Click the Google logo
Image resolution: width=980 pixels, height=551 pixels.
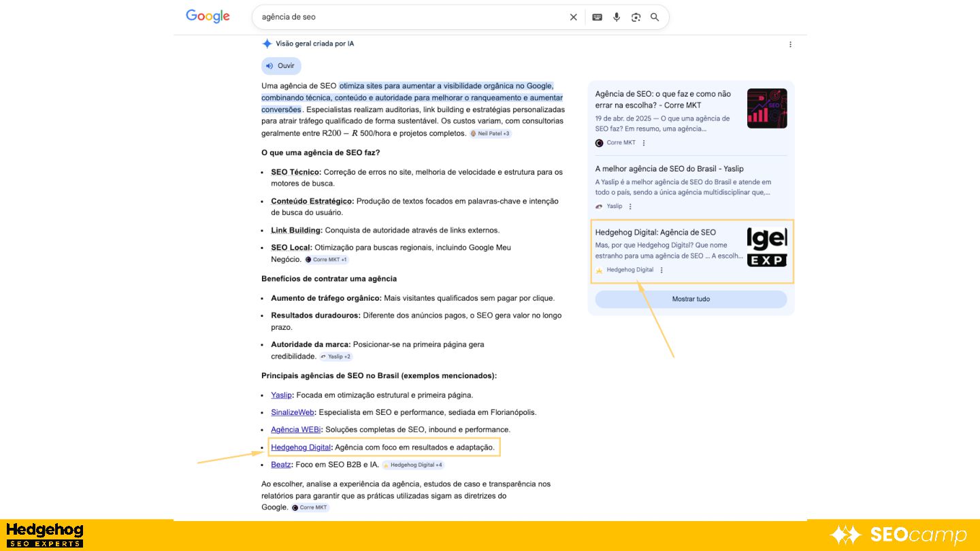coord(208,16)
